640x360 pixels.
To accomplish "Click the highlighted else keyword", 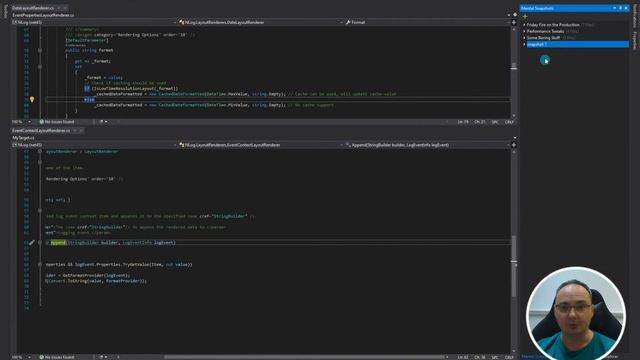I will coord(89,100).
